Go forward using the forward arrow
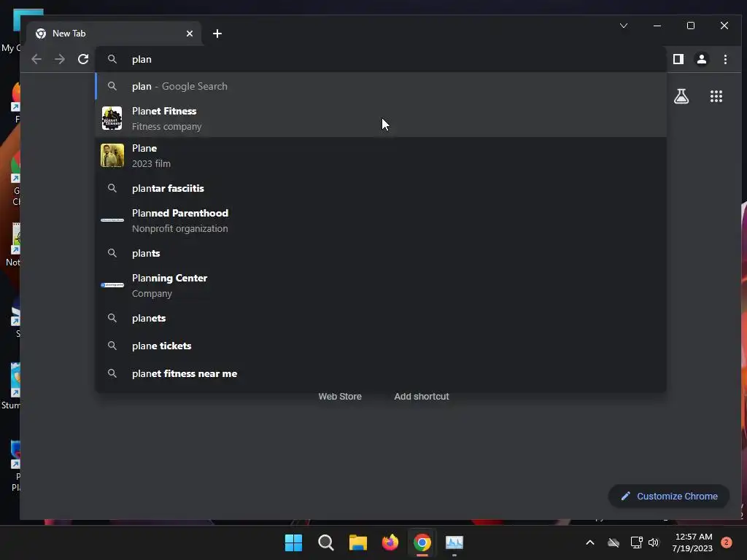 pyautogui.click(x=60, y=59)
